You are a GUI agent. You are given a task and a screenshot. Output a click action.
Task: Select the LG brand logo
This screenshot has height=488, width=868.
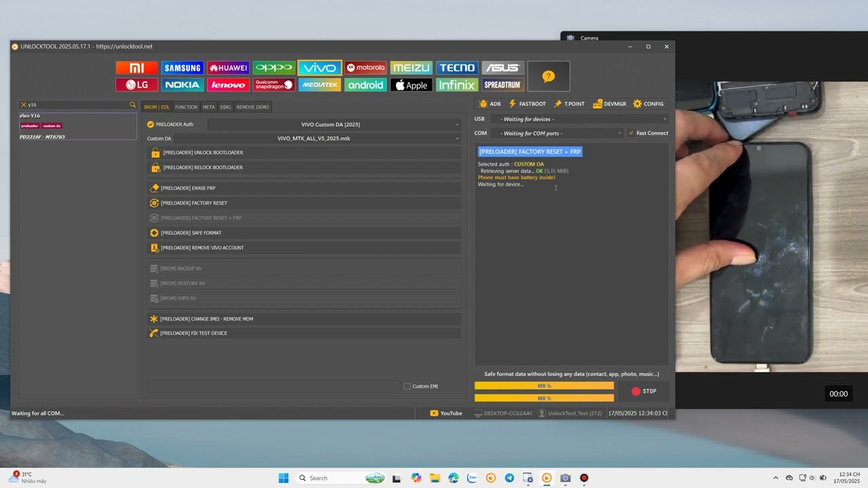pyautogui.click(x=137, y=85)
